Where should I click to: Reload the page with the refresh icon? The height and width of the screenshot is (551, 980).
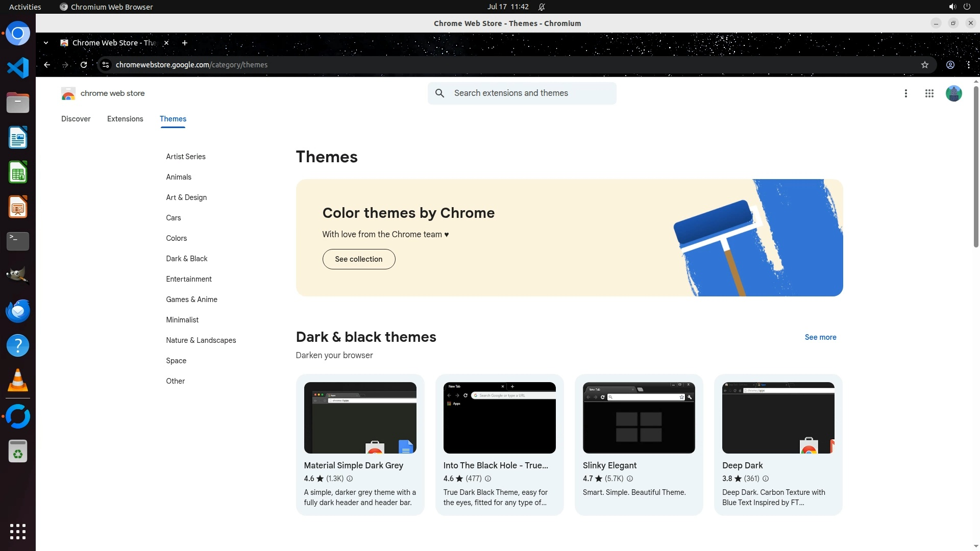point(84,65)
